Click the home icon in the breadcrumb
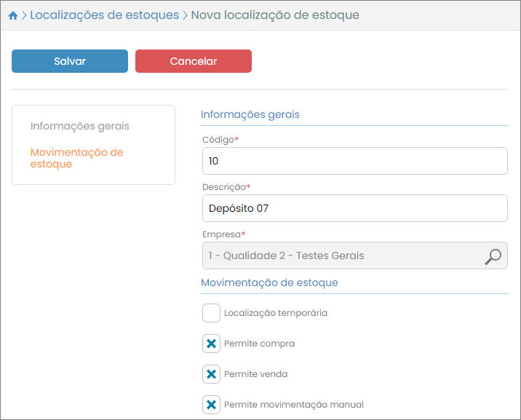Viewport: 521px width, 420px height. pos(13,15)
